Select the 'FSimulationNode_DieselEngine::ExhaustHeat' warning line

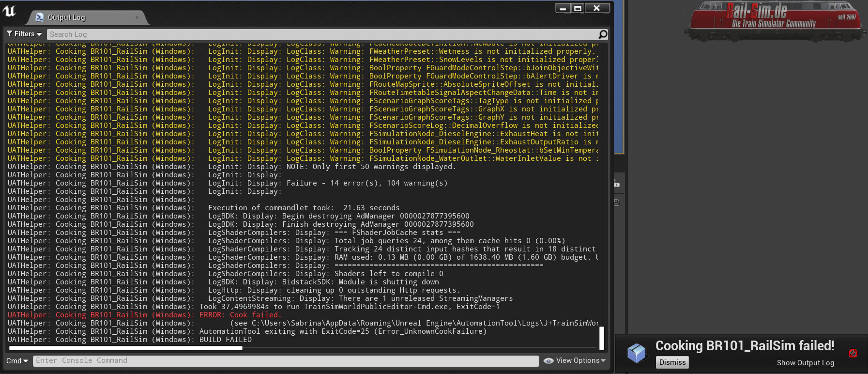click(303, 134)
